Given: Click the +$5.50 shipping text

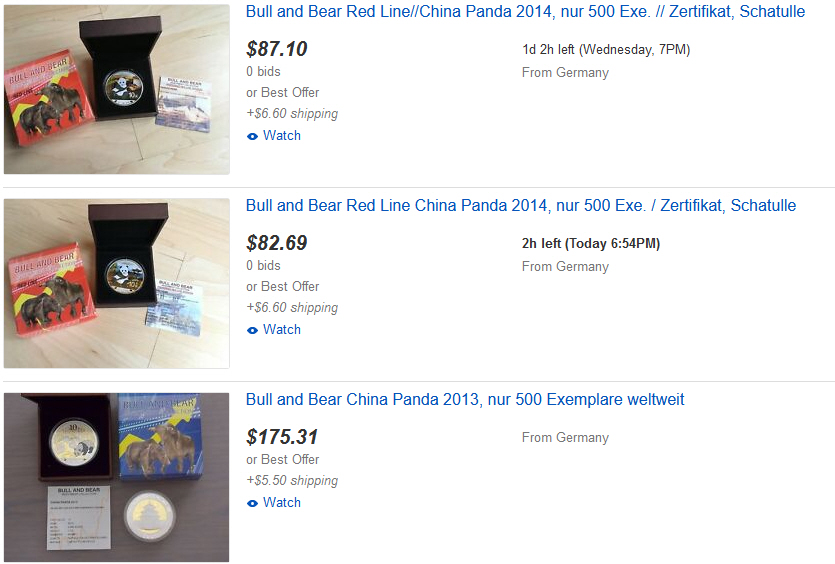Looking at the screenshot, I should [x=292, y=481].
